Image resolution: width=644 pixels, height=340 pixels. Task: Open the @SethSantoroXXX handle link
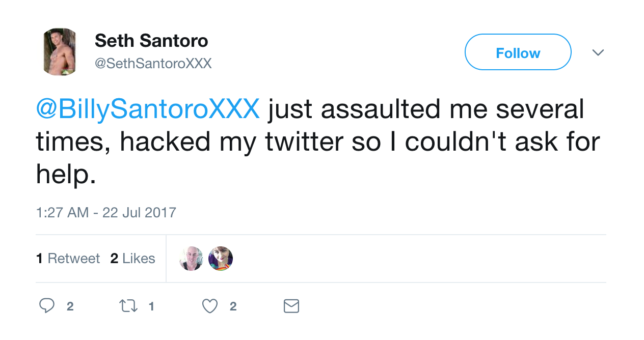click(153, 64)
